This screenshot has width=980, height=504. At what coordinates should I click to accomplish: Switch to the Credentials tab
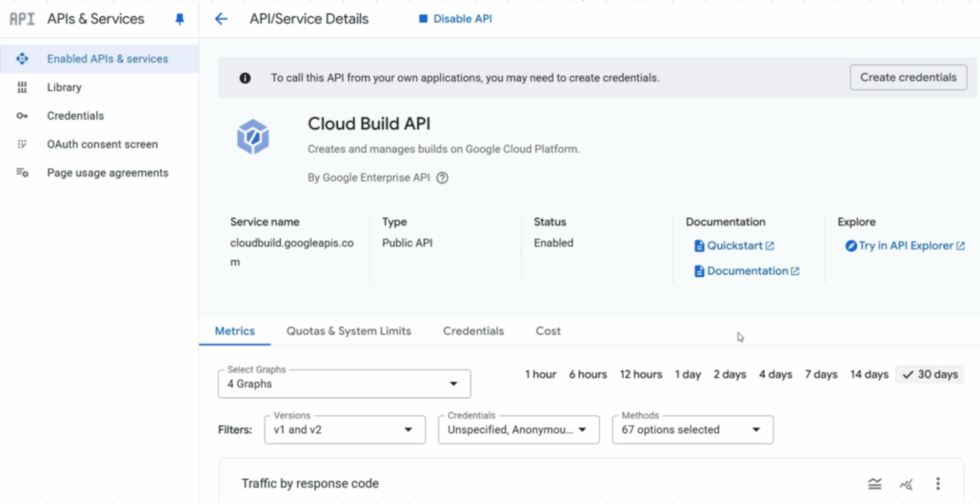pyautogui.click(x=474, y=331)
